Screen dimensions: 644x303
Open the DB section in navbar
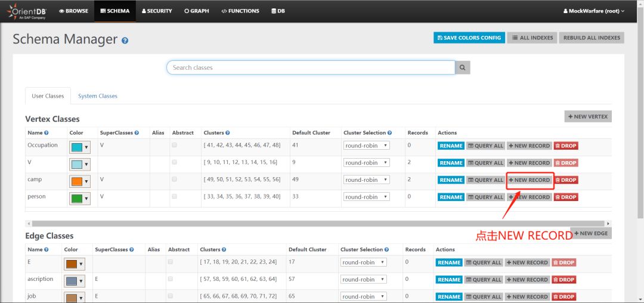(278, 11)
